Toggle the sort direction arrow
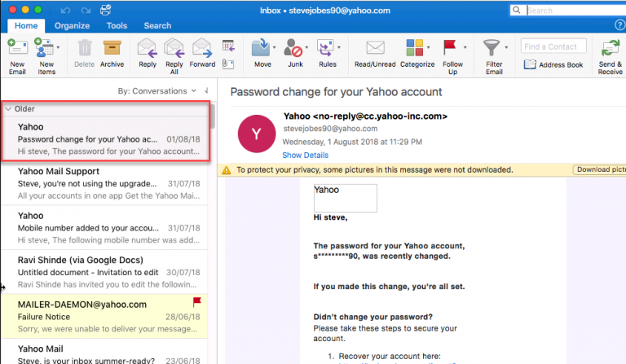The image size is (626, 364). point(206,91)
